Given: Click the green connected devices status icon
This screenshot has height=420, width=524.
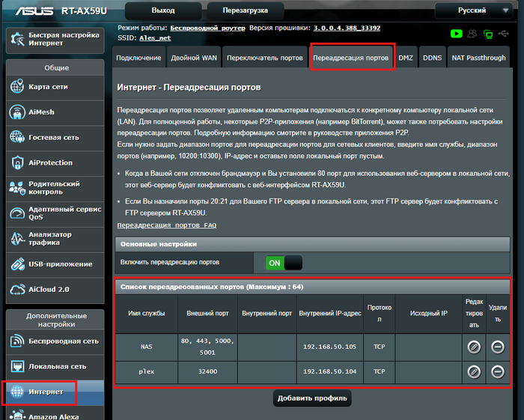Looking at the screenshot, I should 489,34.
